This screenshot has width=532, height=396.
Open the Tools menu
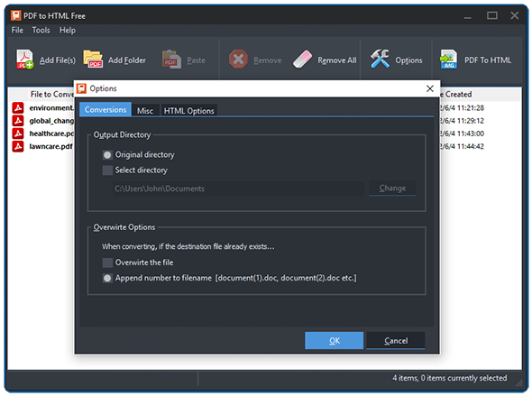point(41,30)
